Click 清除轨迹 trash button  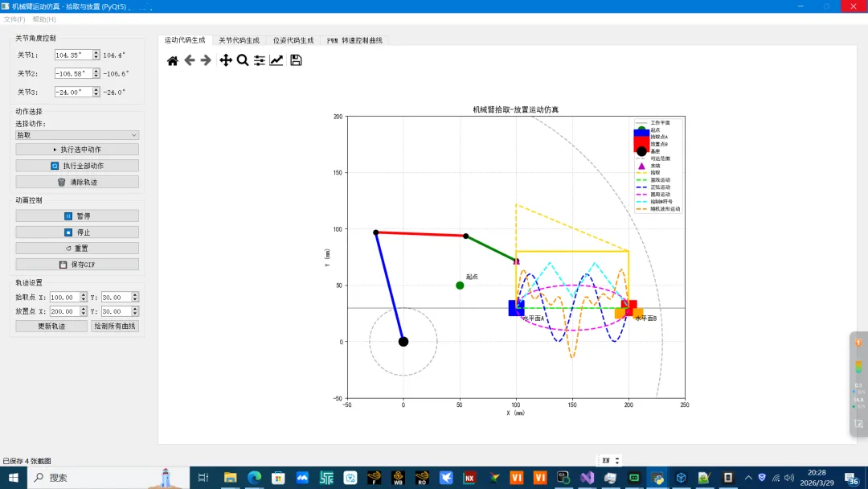tap(77, 183)
